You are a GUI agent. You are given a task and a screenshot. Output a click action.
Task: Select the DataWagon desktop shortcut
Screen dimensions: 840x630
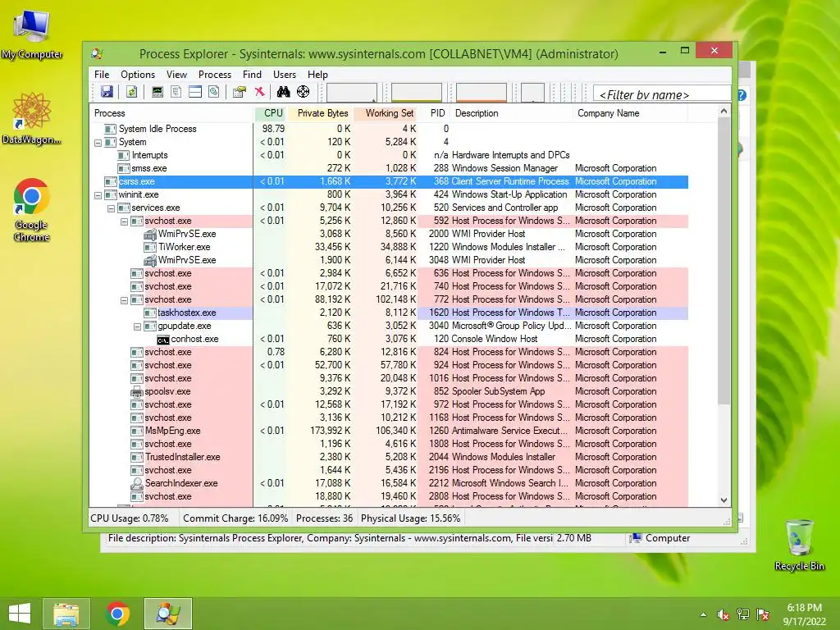pos(32,118)
